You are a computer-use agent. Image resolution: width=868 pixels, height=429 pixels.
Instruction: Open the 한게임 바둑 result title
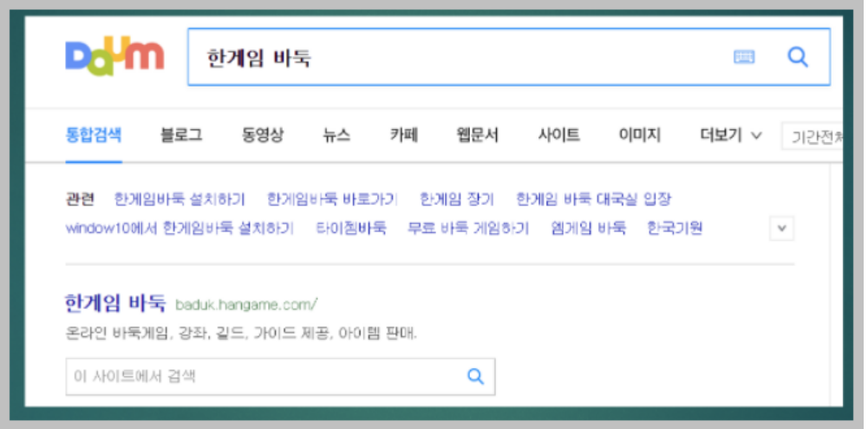(x=115, y=303)
